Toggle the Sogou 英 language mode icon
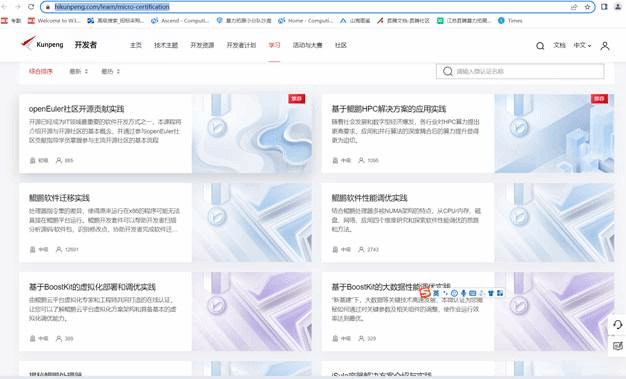 436,293
